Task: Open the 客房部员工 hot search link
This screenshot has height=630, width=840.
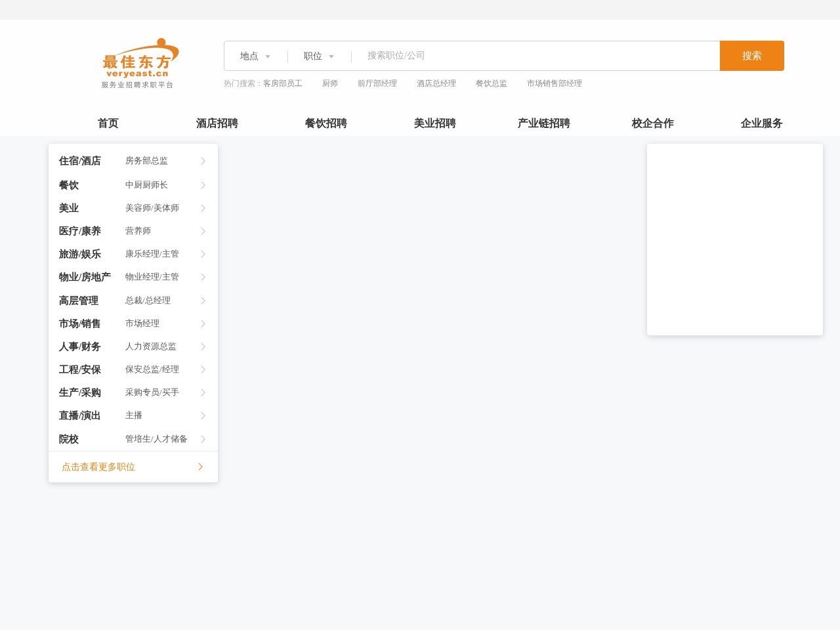Action: point(283,83)
